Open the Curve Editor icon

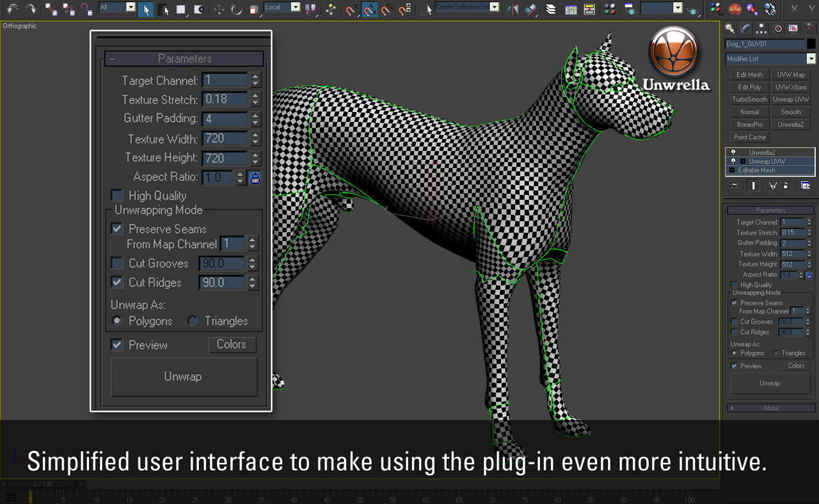pos(571,10)
